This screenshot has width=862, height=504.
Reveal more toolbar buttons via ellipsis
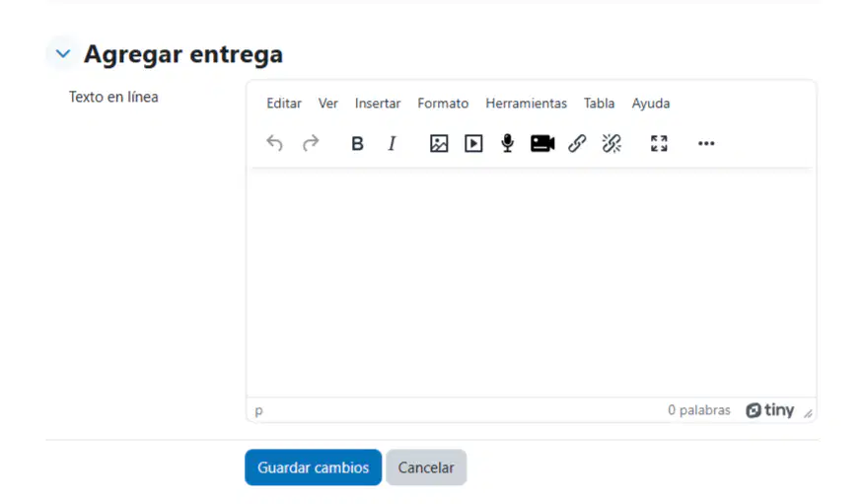706,143
